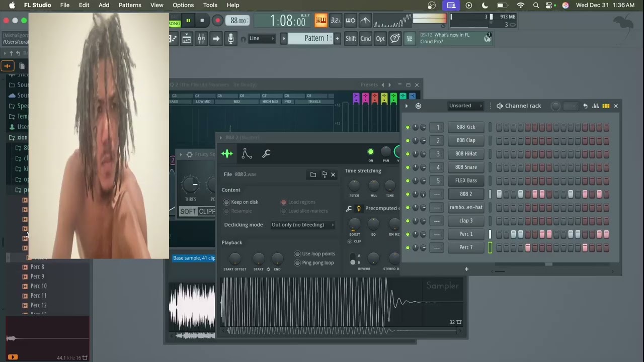Image resolution: width=644 pixels, height=362 pixels.
Task: Expand the Channel rack menu arrow
Action: click(407, 106)
